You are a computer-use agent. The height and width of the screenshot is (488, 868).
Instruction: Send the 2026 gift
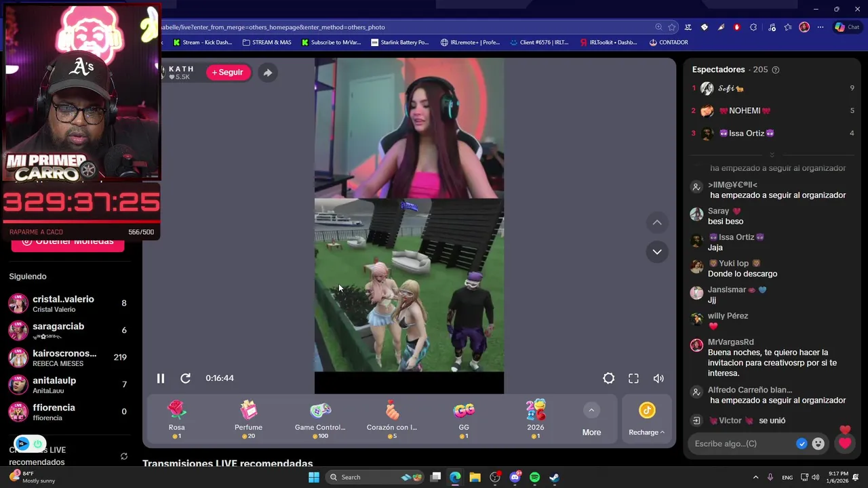[536, 419]
